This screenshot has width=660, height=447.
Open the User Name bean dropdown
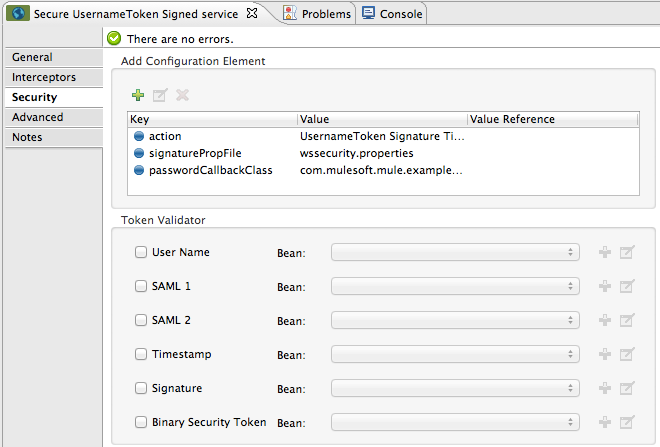click(x=455, y=253)
